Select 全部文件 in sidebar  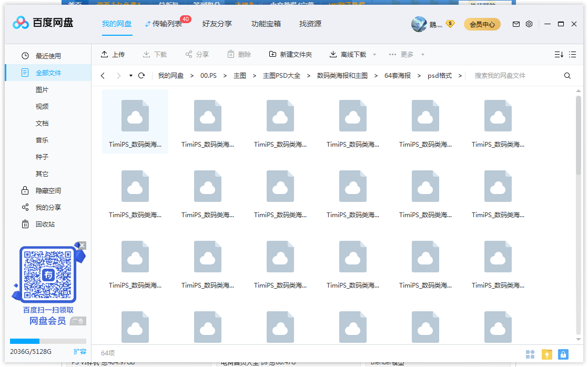48,73
